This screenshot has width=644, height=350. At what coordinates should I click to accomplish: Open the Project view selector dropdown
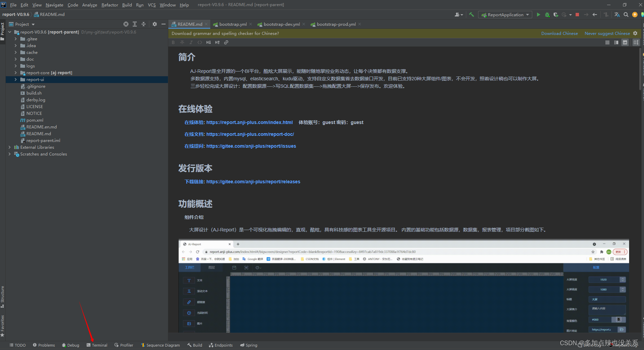click(x=22, y=24)
